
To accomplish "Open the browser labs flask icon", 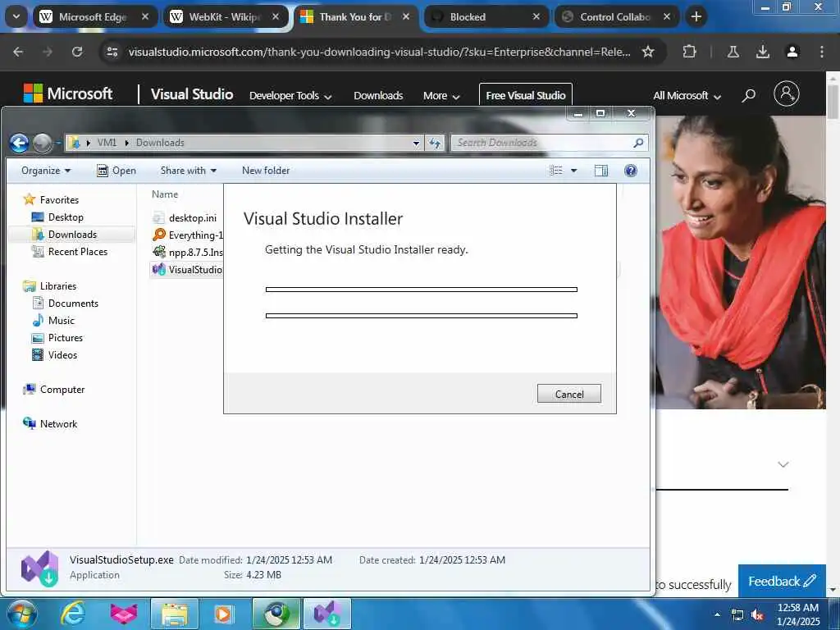I will (x=733, y=52).
